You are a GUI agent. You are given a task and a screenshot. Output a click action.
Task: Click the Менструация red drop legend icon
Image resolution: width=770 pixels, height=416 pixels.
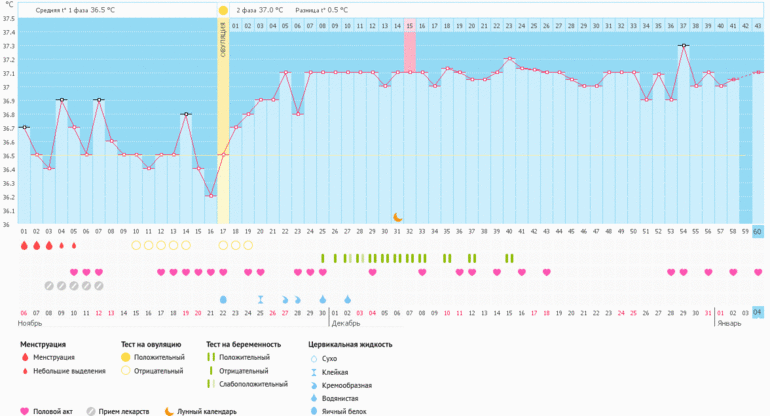coord(25,357)
